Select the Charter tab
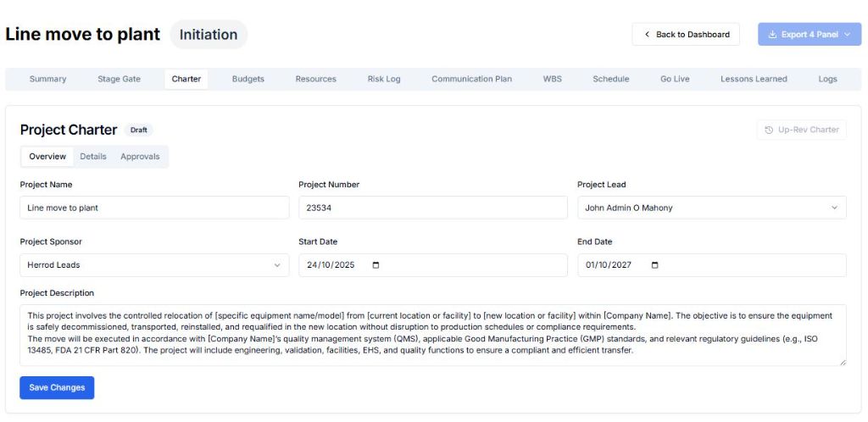Image resolution: width=868 pixels, height=422 pixels. click(x=186, y=79)
